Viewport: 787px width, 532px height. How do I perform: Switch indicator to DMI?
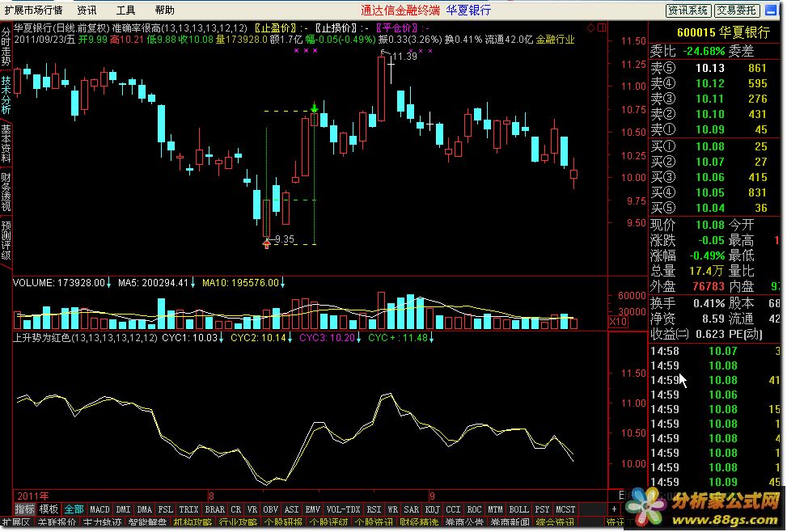tap(124, 509)
